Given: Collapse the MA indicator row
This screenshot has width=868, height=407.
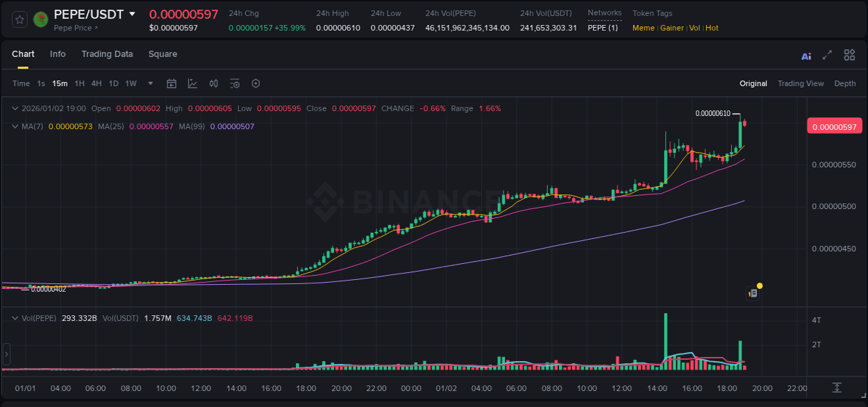Looking at the screenshot, I should 14,126.
